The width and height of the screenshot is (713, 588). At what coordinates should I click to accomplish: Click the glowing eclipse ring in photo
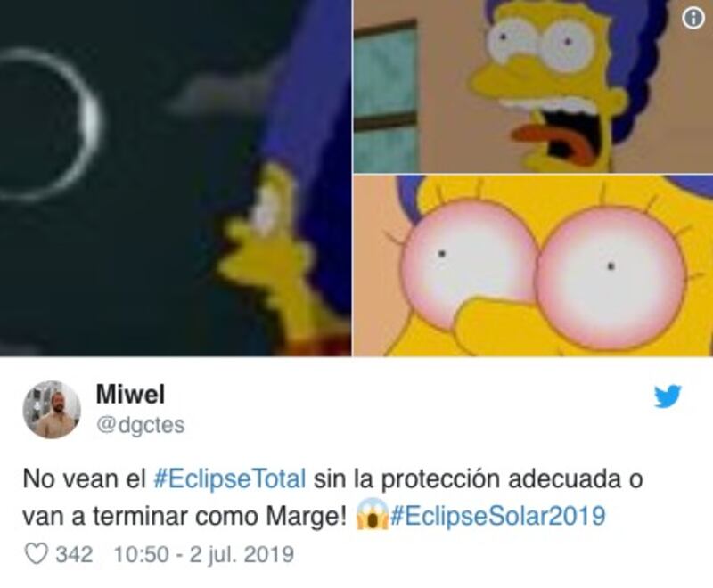[x=50, y=125]
